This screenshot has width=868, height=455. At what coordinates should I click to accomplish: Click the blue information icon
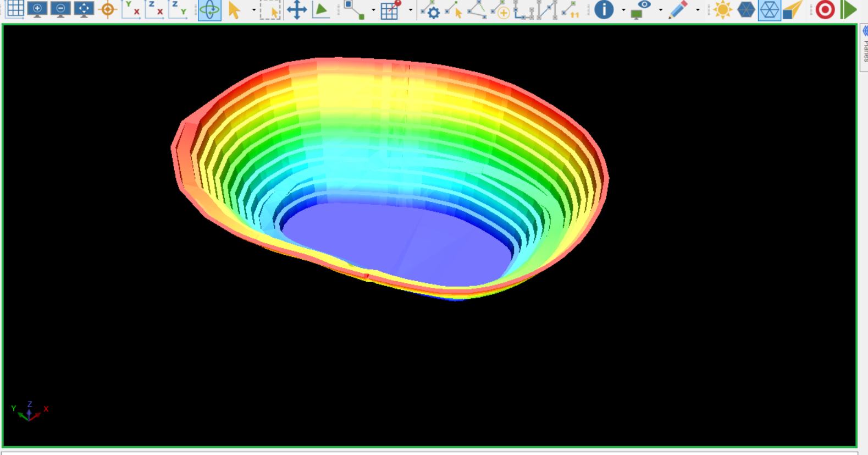coord(604,10)
